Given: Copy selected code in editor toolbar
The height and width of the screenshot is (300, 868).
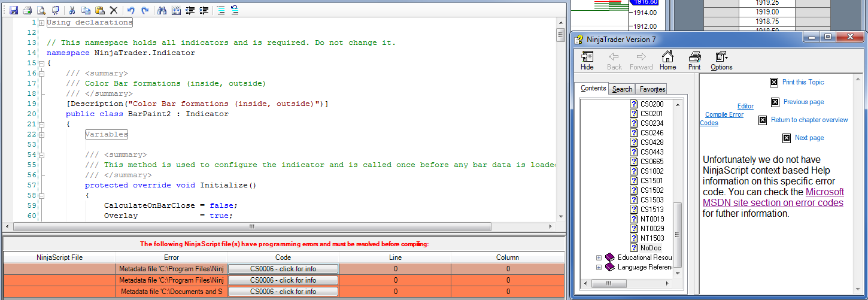Looking at the screenshot, I should (x=86, y=10).
